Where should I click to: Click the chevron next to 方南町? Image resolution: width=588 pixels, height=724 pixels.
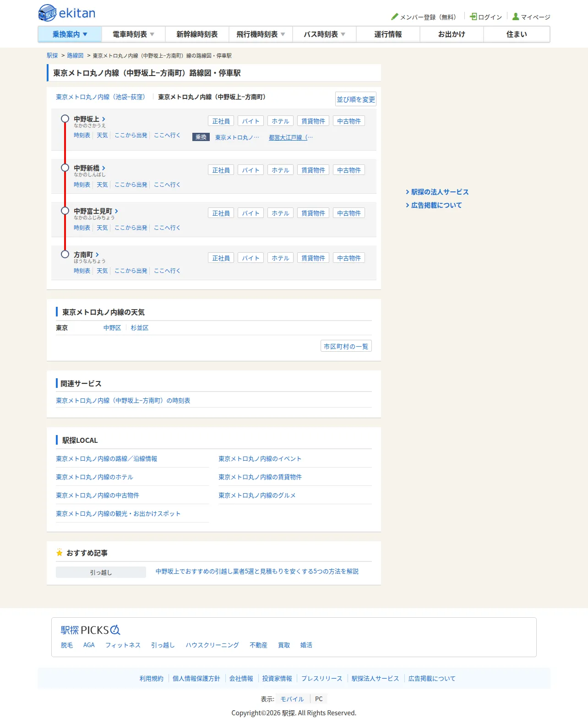(98, 255)
